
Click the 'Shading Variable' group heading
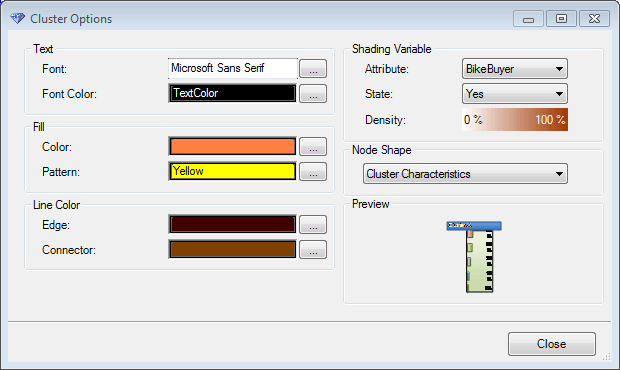coord(391,49)
